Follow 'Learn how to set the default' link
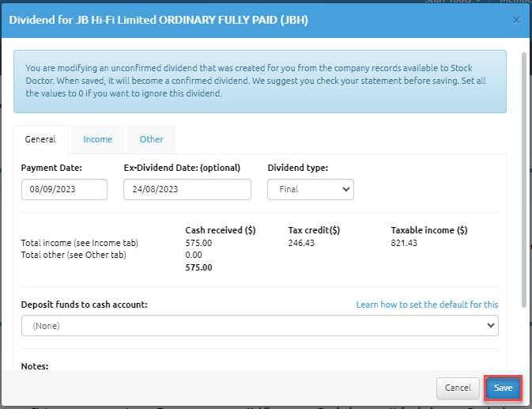Viewport: 532px width, 409px height. (427, 305)
